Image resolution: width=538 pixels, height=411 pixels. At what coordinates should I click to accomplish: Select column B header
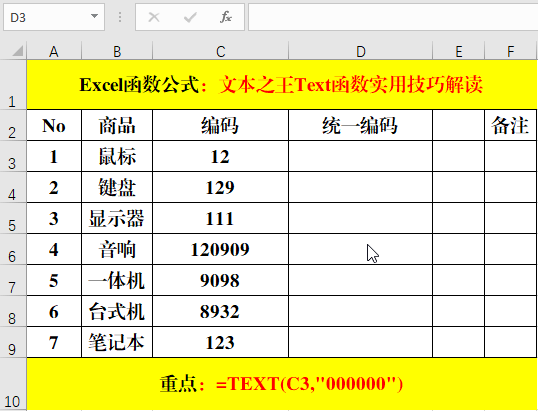(117, 51)
